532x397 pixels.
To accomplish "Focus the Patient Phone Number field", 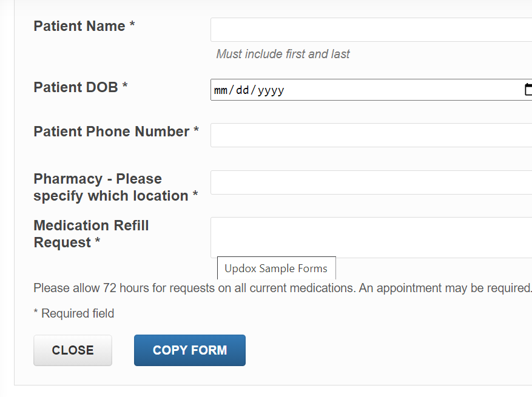I will (370, 135).
